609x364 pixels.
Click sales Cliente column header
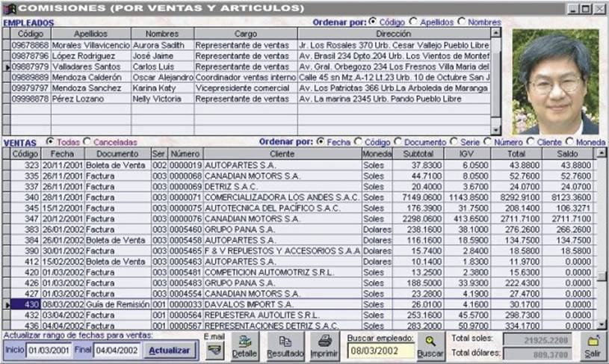pyautogui.click(x=282, y=154)
